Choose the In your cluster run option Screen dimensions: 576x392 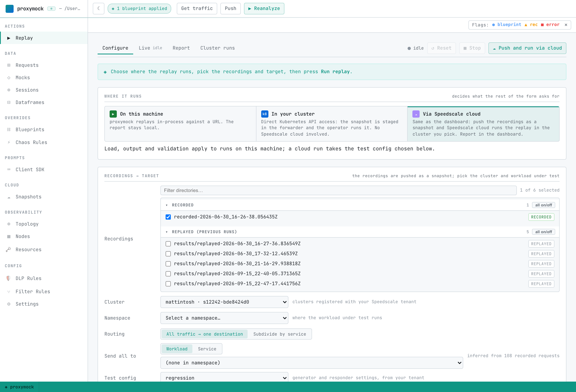pyautogui.click(x=332, y=124)
